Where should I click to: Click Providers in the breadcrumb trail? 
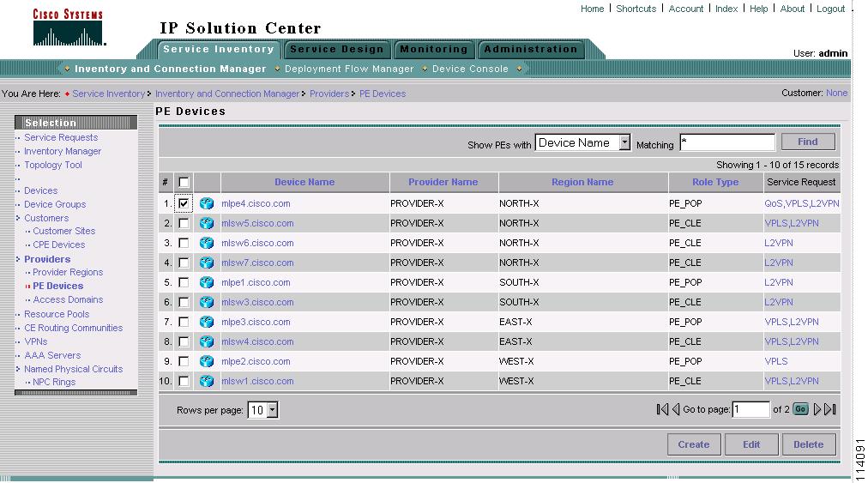pos(329,94)
